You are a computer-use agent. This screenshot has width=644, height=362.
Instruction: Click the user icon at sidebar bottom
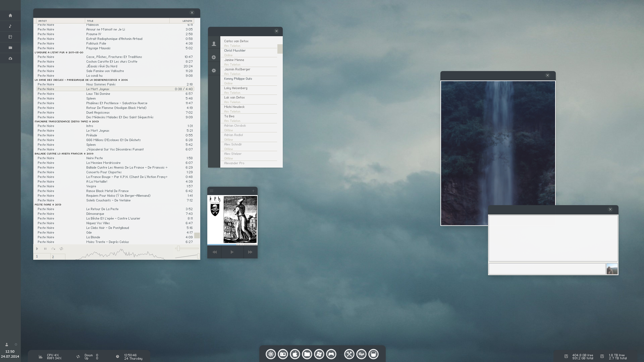pos(6,345)
